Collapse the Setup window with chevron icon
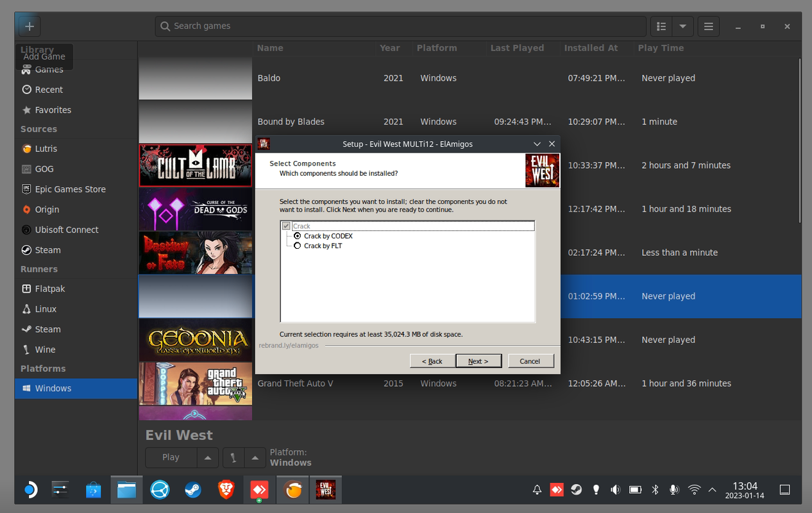Viewport: 812px width, 513px height. [537, 144]
